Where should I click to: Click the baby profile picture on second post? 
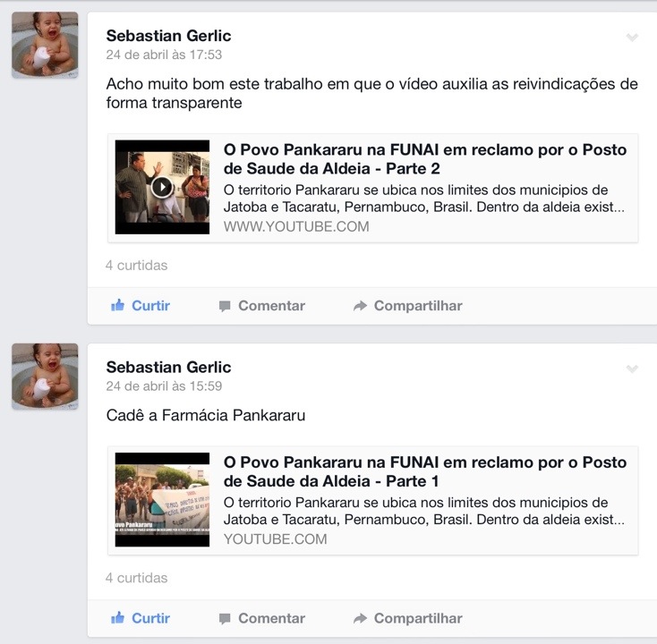coord(45,376)
